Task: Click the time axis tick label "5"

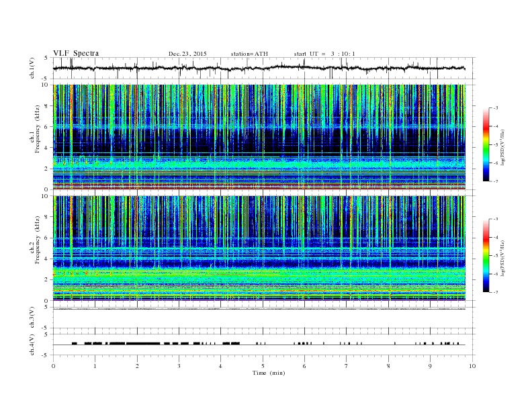Action: 263,366
